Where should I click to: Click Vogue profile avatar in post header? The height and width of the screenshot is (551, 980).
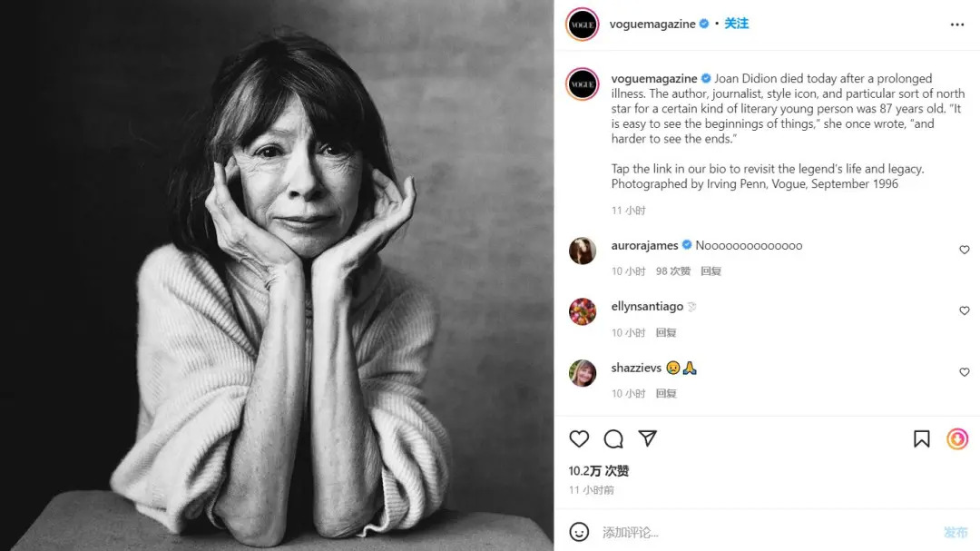point(583,25)
